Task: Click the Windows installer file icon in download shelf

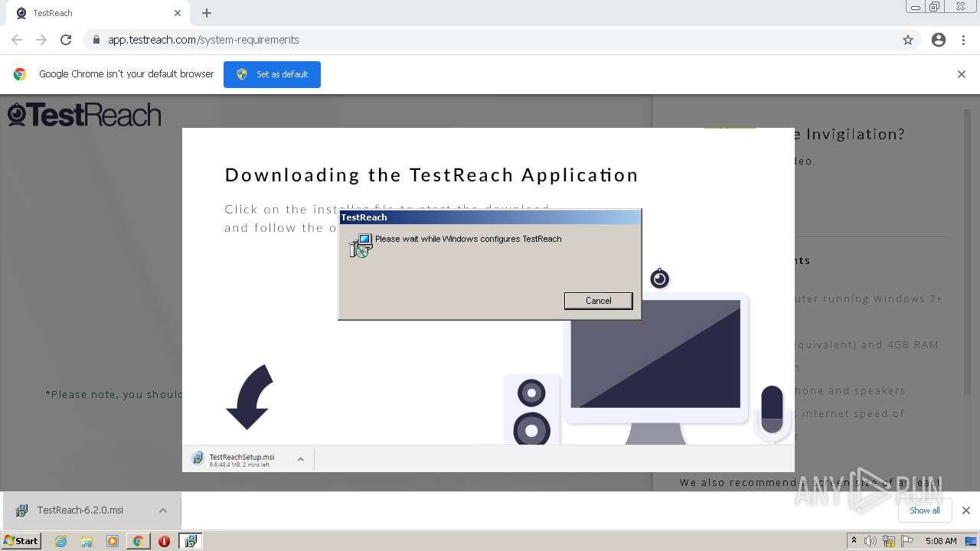Action: pos(21,510)
